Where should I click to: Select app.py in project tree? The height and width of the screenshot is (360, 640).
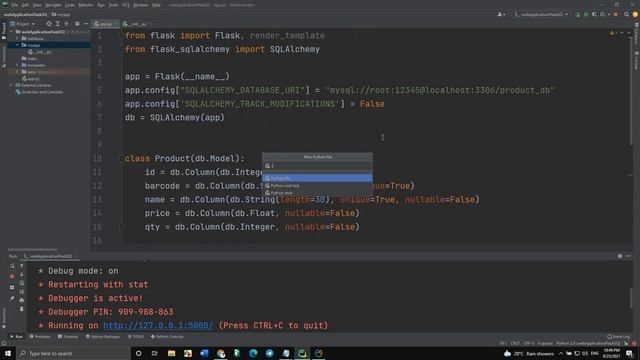[x=31, y=78]
